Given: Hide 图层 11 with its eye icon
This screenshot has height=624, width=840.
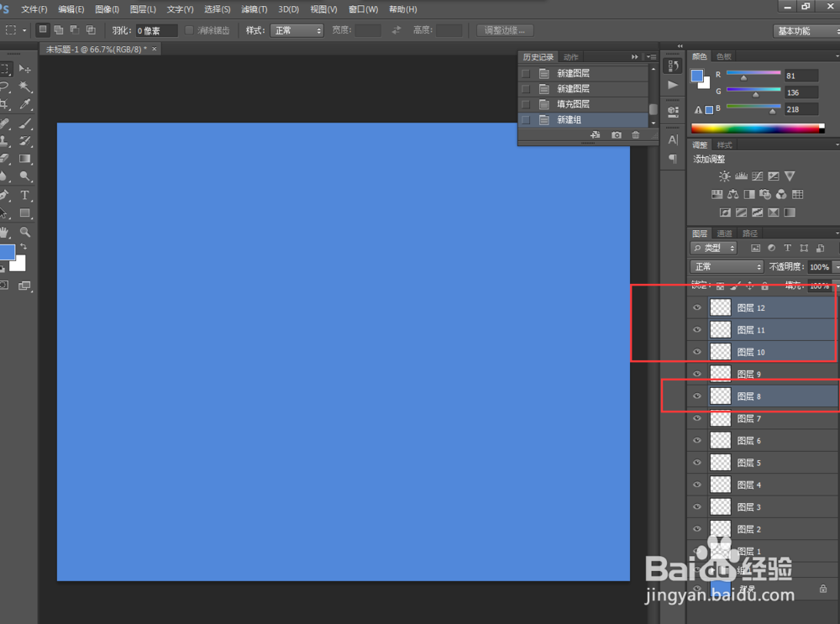Looking at the screenshot, I should point(697,330).
